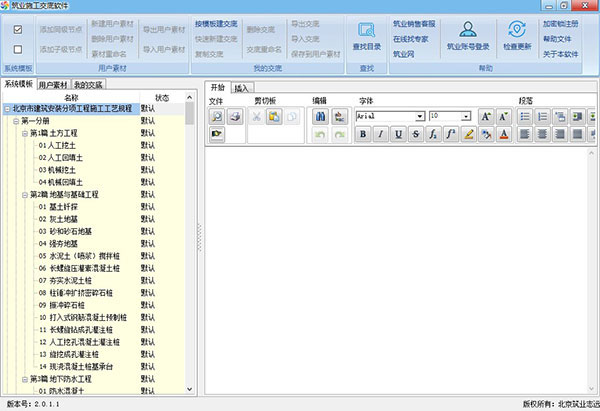Image resolution: width=600 pixels, height=411 pixels.
Task: Toggle the checked checkbox in 系统模板 ribbon
Action: 19,29
